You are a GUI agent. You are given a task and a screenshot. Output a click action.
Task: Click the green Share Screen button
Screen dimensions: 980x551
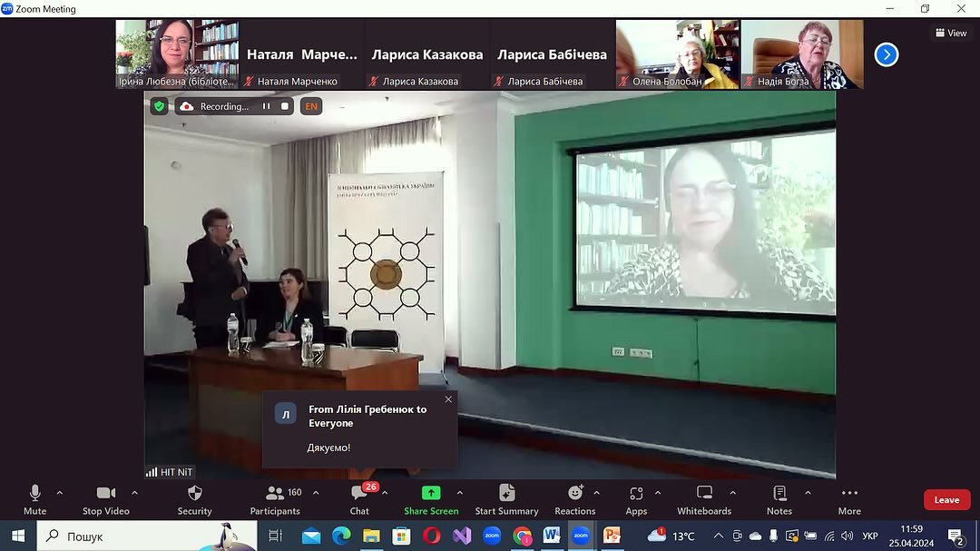point(431,500)
